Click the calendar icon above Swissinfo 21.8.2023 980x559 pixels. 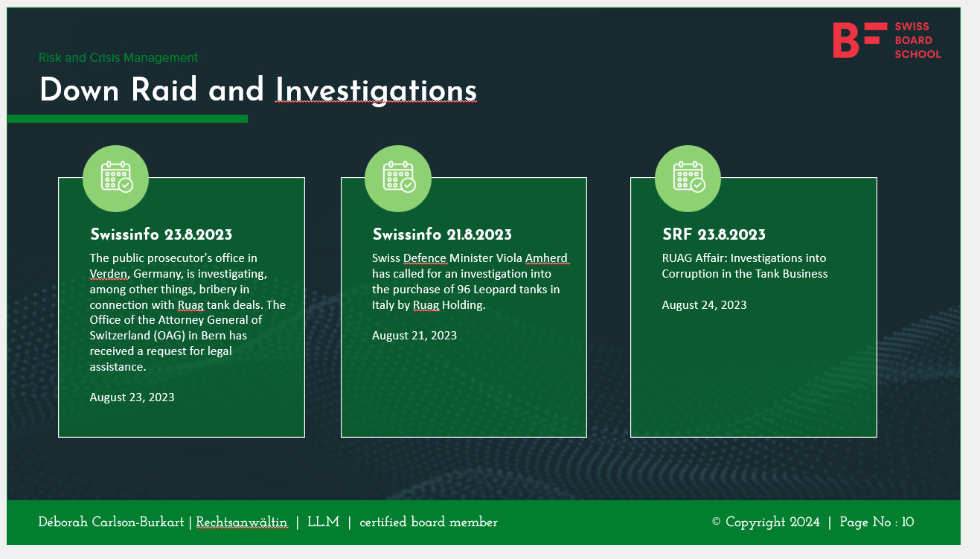[x=398, y=179]
